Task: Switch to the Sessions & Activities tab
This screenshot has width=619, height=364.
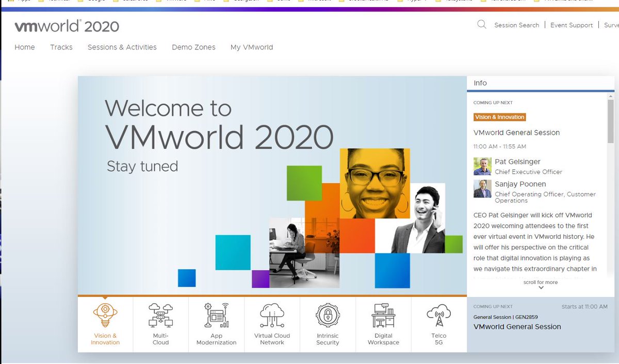Action: (x=122, y=47)
